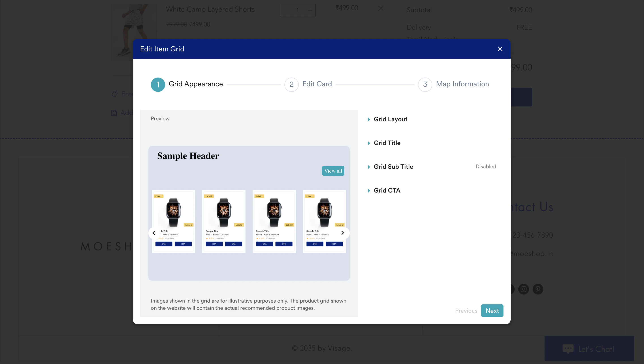
Task: Switch to the Edit Card step
Action: (x=317, y=84)
